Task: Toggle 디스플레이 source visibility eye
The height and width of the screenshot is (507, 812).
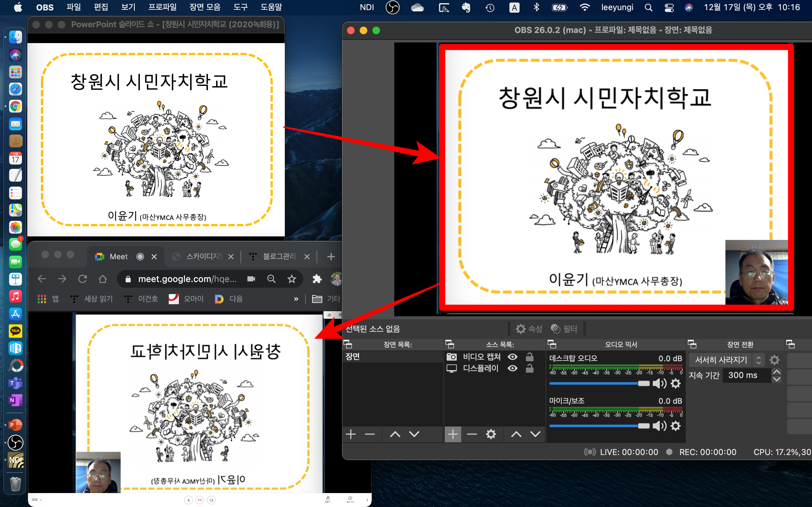Action: [x=512, y=368]
